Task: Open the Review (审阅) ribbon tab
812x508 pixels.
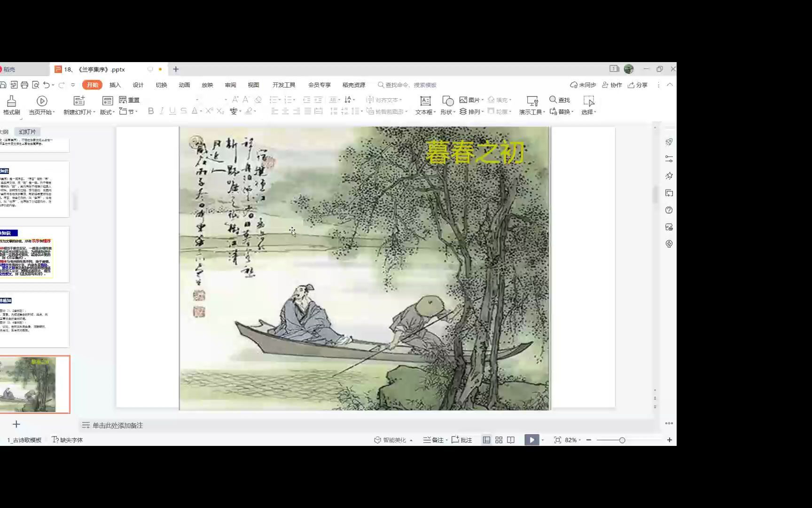Action: tap(230, 85)
